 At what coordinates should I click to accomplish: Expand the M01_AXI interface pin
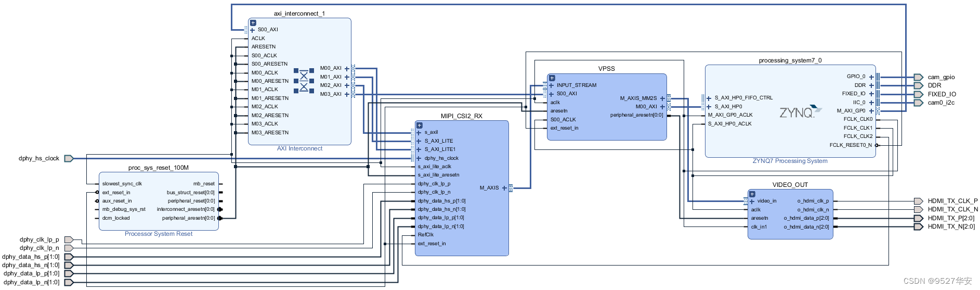[x=347, y=77]
